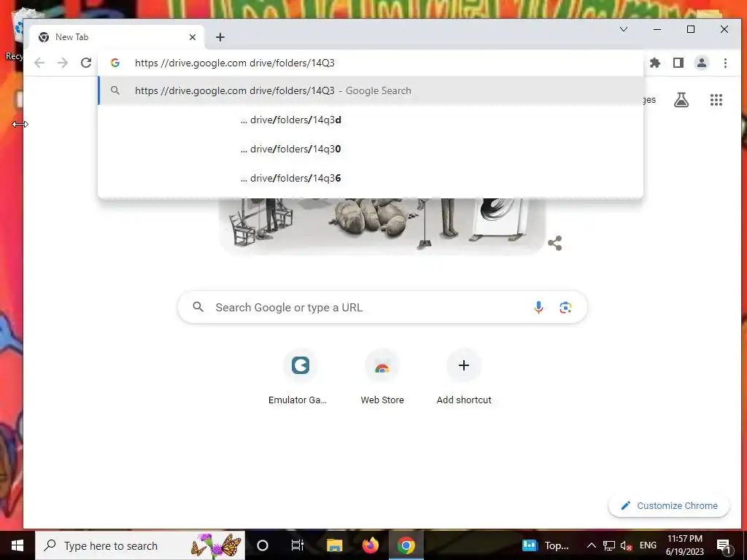Choose suggestion ending in 14q36

click(371, 178)
